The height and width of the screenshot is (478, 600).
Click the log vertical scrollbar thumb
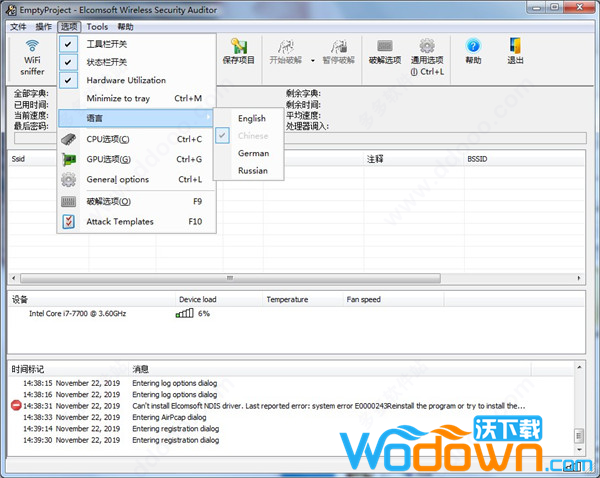click(579, 435)
